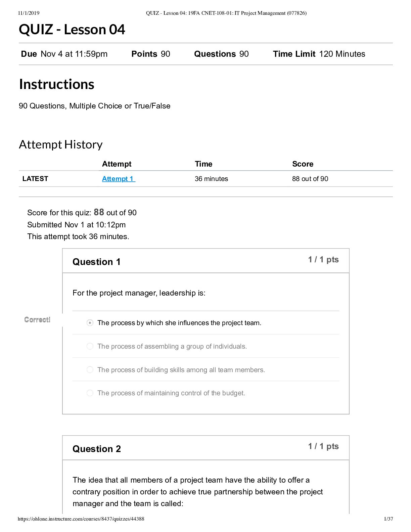Screen dimensions: 411x532
Task: Click the LATEST row label
Action: [x=35, y=179]
